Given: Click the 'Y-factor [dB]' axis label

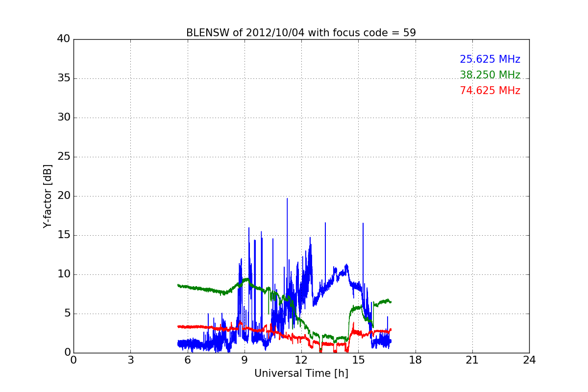Looking at the screenshot, I should pyautogui.click(x=48, y=196).
